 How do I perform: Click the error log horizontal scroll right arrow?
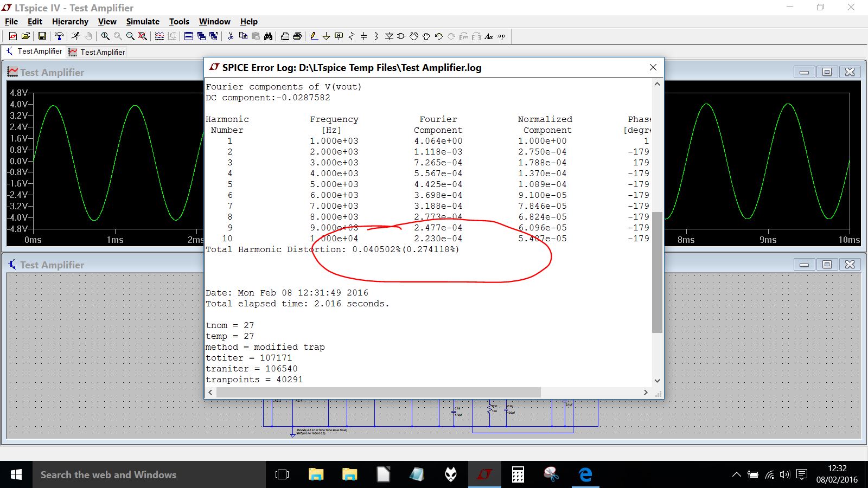pos(646,392)
